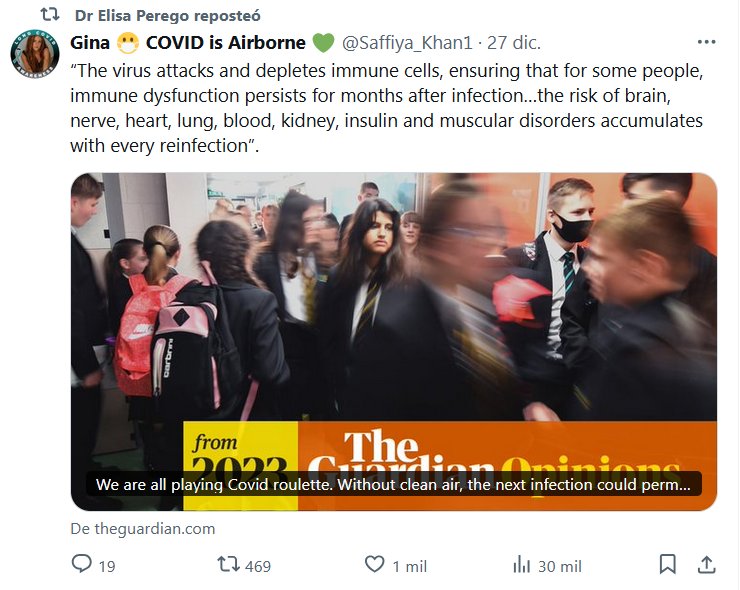Click the quoted tweet text body
The width and height of the screenshot is (740, 590).
tap(387, 108)
